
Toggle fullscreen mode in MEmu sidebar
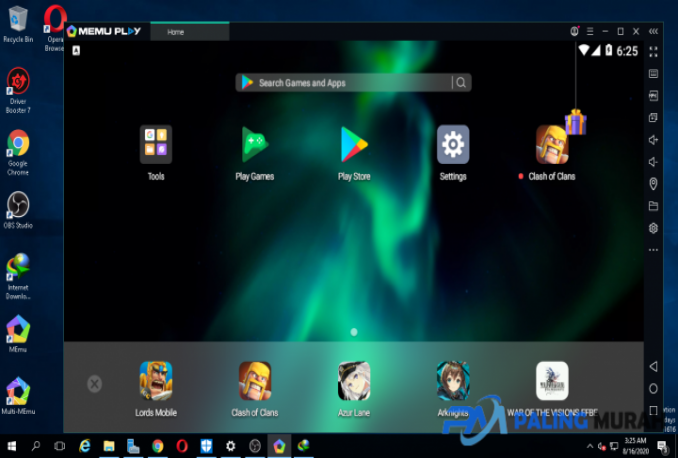pos(653,51)
